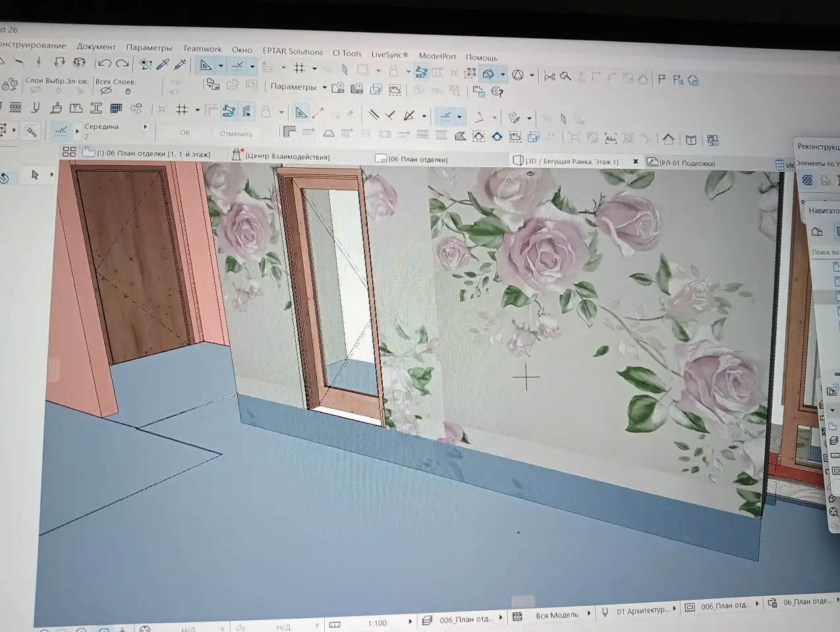Click the cloud reserve icon
This screenshot has height=632, width=840.
click(693, 80)
